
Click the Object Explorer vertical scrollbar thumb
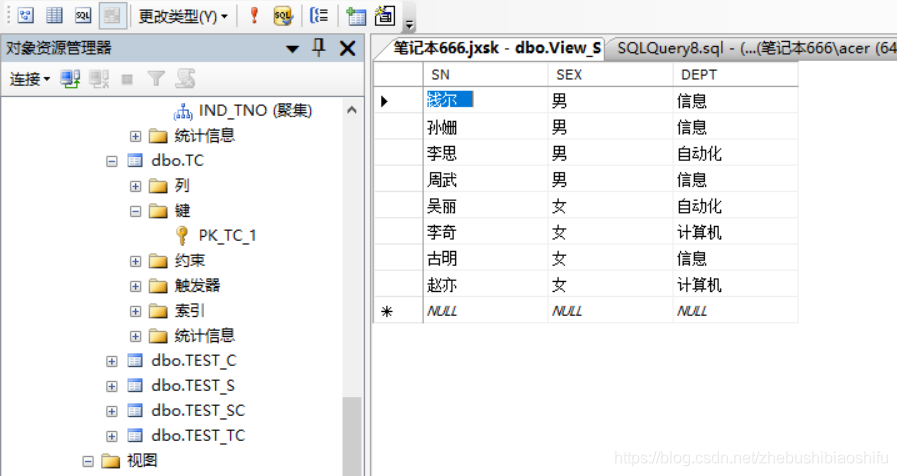352,436
